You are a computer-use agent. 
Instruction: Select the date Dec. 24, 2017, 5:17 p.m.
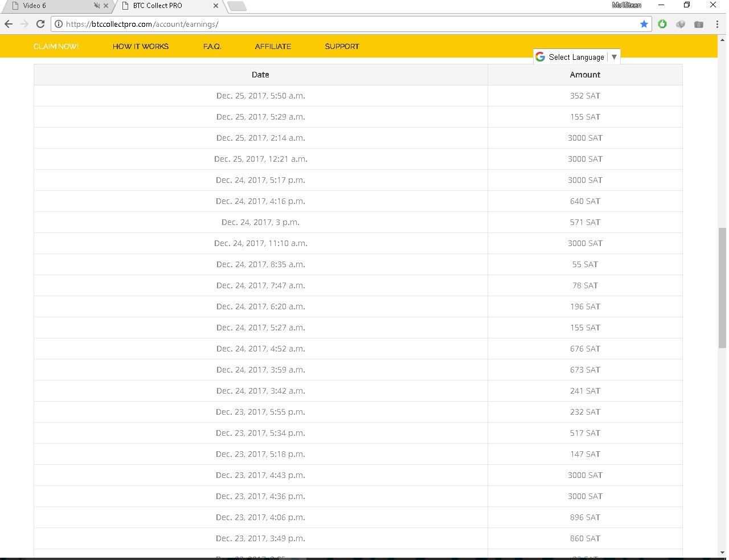click(x=261, y=180)
